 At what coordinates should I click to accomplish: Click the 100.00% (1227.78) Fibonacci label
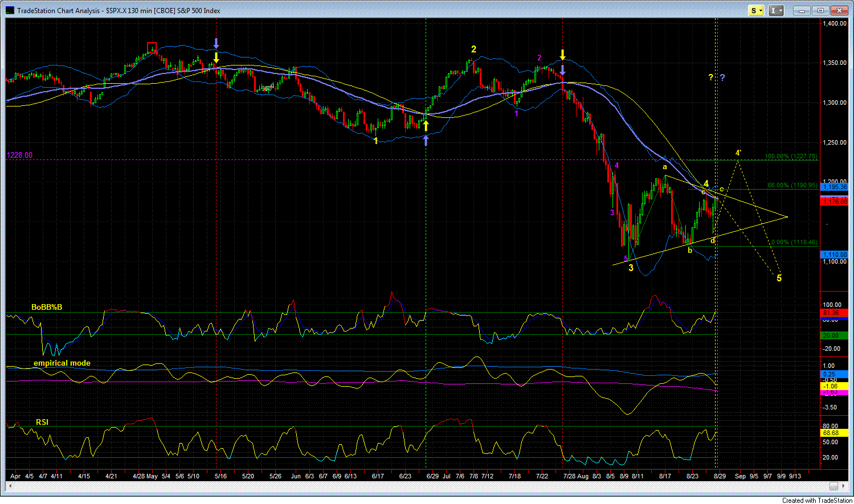pyautogui.click(x=792, y=156)
